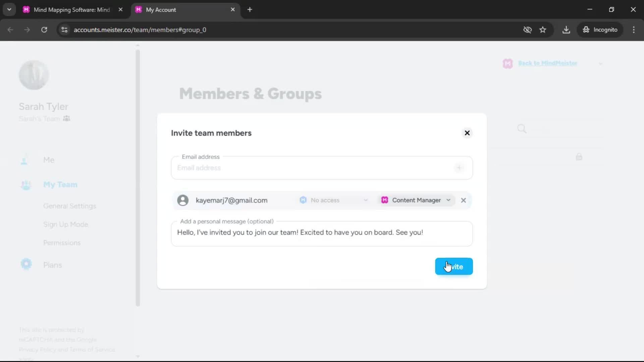Open the browser downloads
Screen dimensions: 644x362
566,30
